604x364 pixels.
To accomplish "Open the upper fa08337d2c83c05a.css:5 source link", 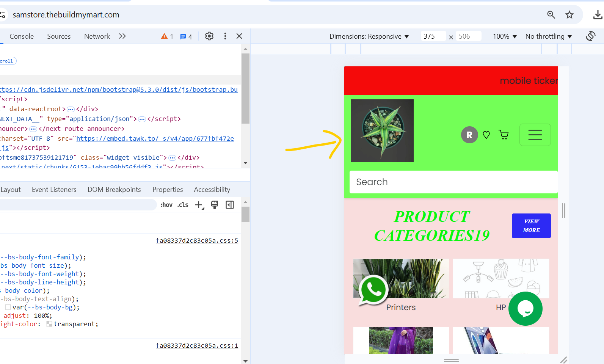I will 197,240.
